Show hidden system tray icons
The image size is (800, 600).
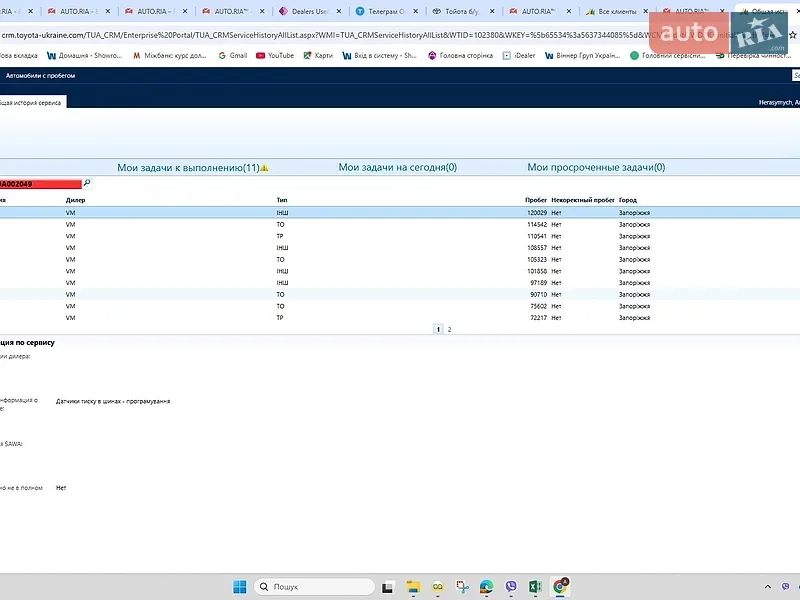coord(767,587)
